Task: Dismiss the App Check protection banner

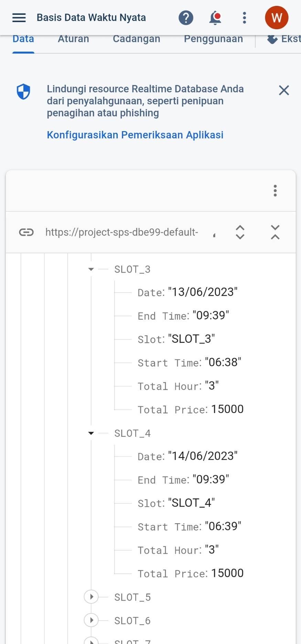Action: click(284, 90)
